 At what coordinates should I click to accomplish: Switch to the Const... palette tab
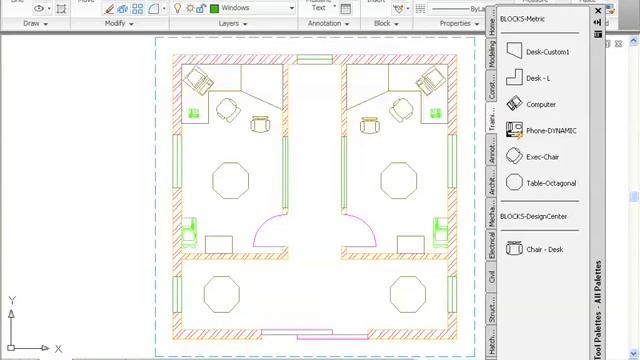[x=491, y=86]
